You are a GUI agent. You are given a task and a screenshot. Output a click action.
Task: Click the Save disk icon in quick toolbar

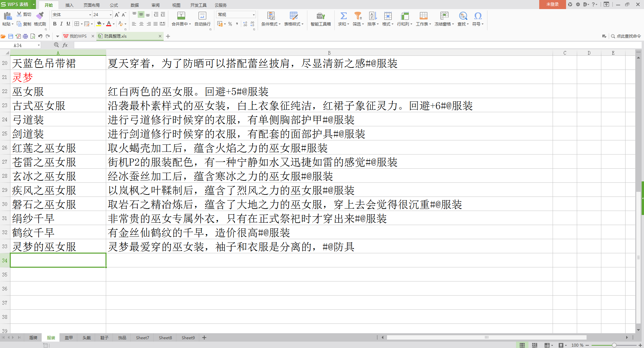[x=11, y=36]
